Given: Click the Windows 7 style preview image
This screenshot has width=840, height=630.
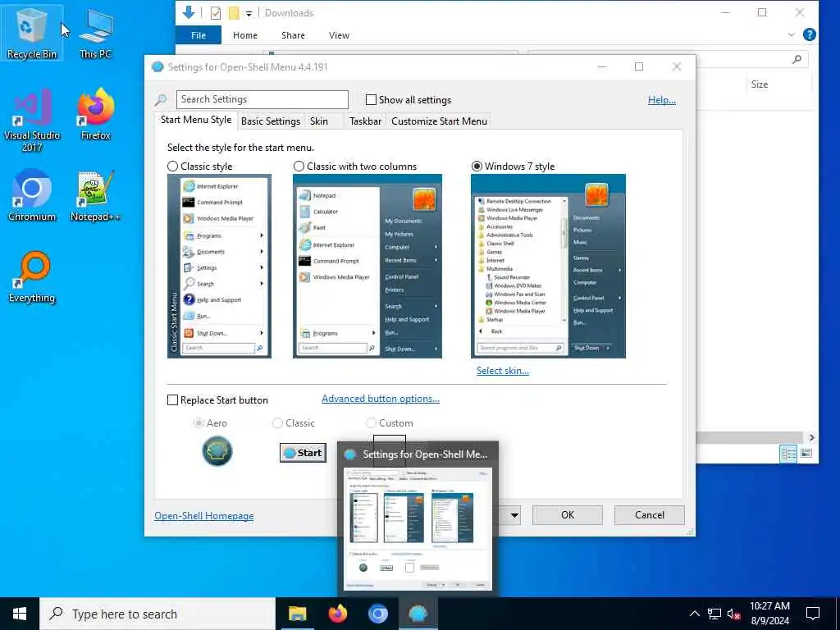Looking at the screenshot, I should tap(548, 267).
